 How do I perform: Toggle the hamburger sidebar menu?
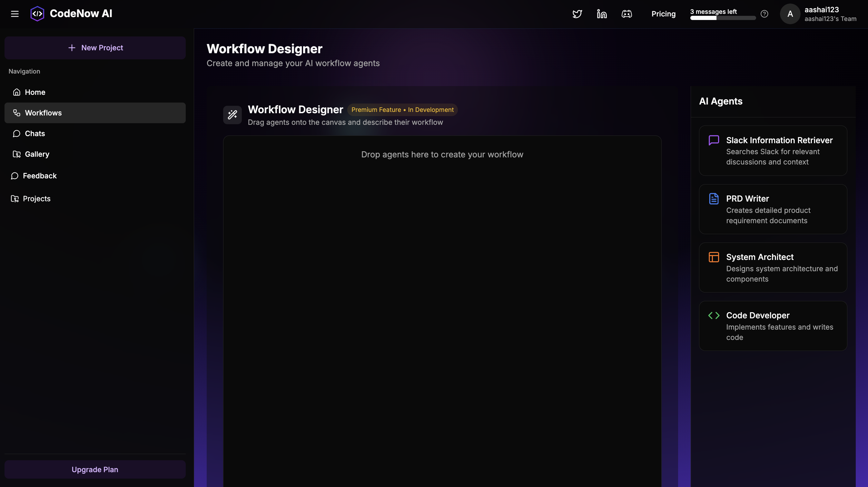15,14
